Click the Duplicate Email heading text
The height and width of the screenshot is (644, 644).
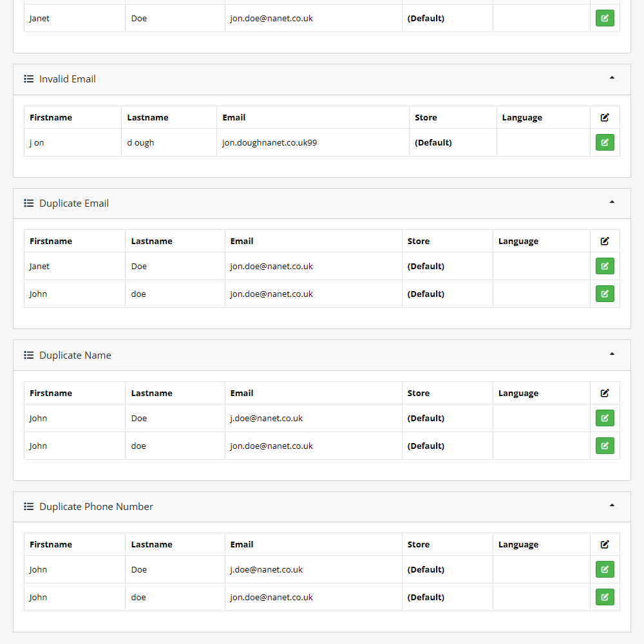74,204
